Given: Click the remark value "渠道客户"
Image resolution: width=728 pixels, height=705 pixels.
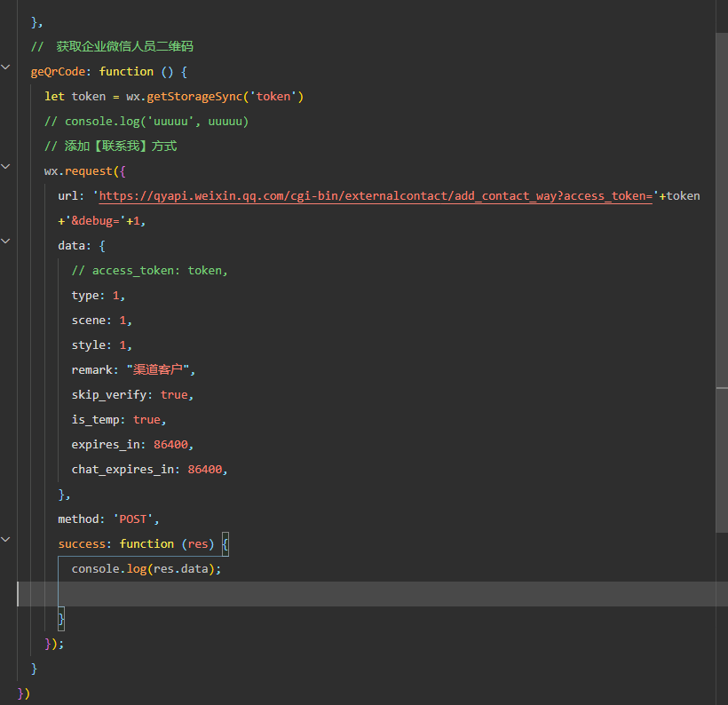Looking at the screenshot, I should [158, 370].
